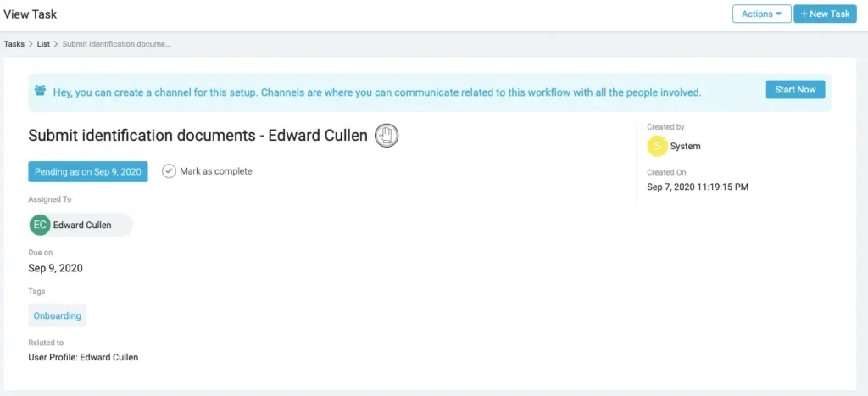Click the Submit identification docume... breadcrumb
Image resolution: width=868 pixels, height=396 pixels.
point(117,44)
